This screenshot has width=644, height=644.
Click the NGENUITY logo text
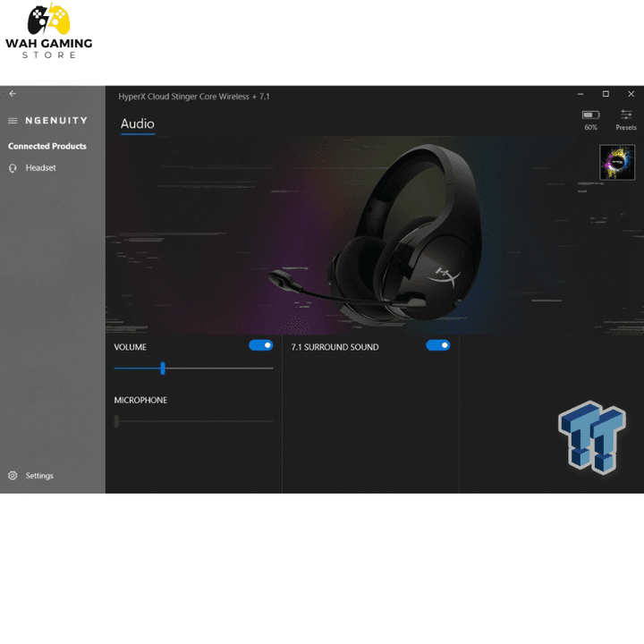[56, 121]
